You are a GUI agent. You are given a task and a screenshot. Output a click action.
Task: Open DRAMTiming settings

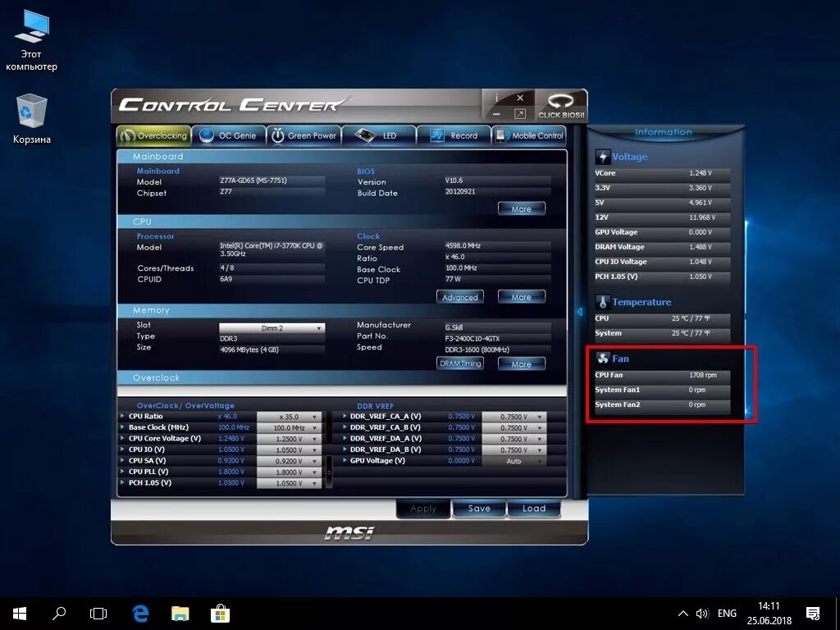click(x=459, y=363)
